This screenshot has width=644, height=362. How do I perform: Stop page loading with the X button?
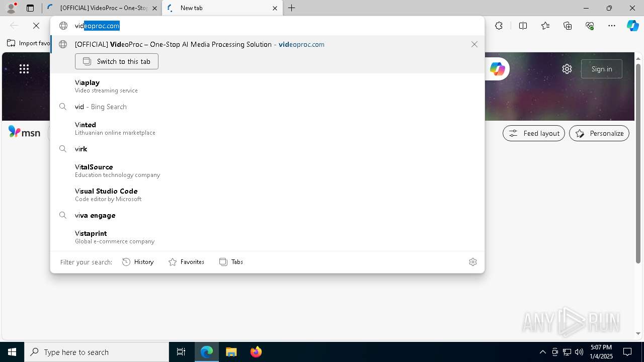click(x=36, y=26)
